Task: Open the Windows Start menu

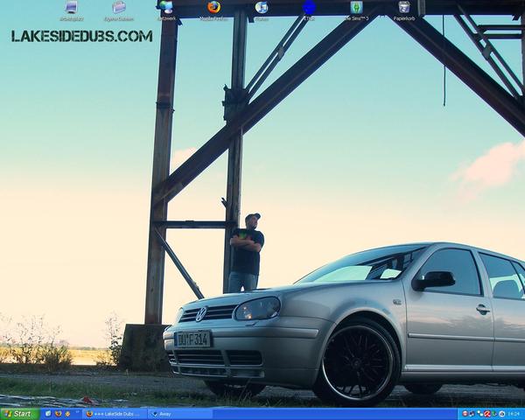Action: pos(20,414)
